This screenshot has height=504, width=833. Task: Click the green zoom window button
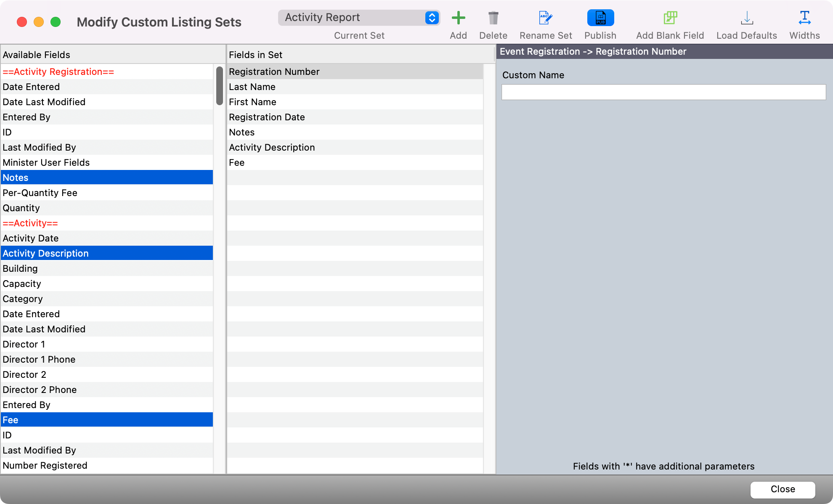click(x=56, y=22)
